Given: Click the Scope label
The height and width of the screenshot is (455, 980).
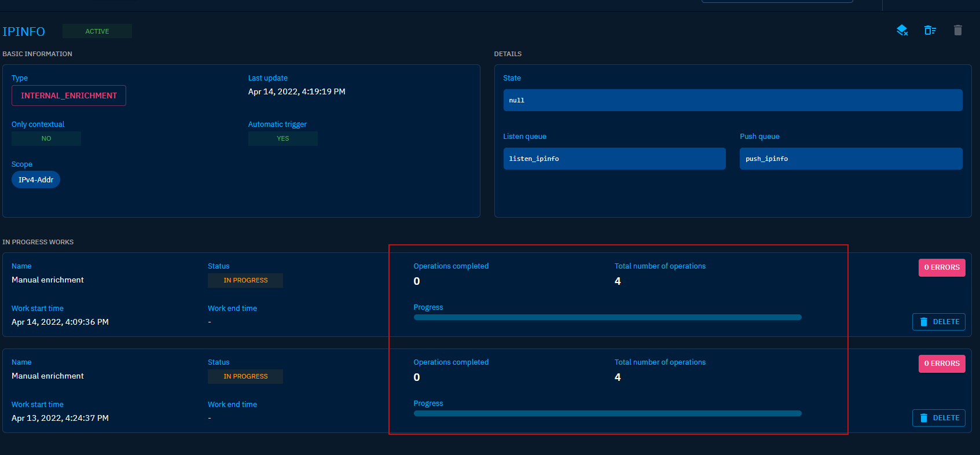Looking at the screenshot, I should point(22,164).
